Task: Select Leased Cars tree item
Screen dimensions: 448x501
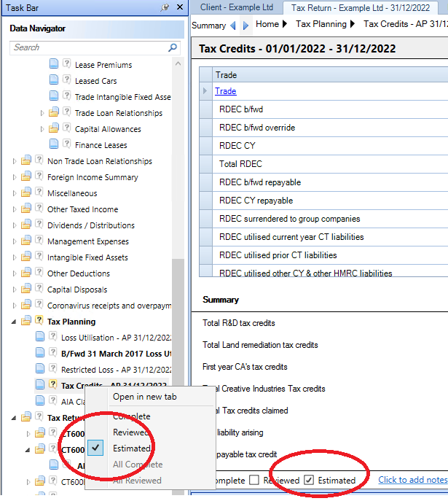Action: coord(95,81)
